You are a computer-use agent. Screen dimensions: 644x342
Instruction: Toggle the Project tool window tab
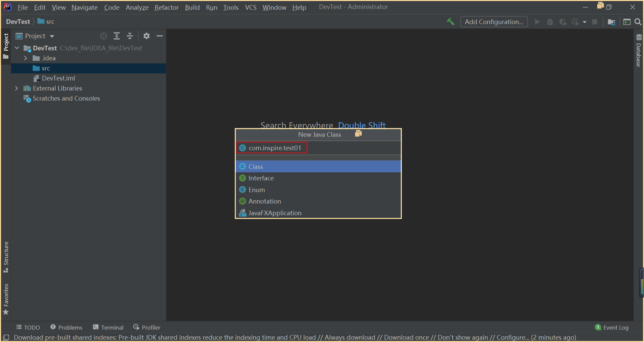point(6,46)
